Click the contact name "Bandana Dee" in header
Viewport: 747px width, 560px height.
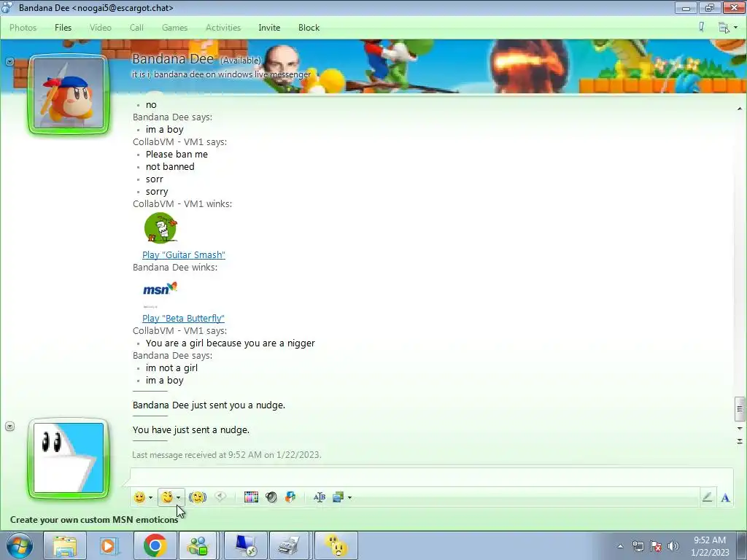pyautogui.click(x=172, y=58)
